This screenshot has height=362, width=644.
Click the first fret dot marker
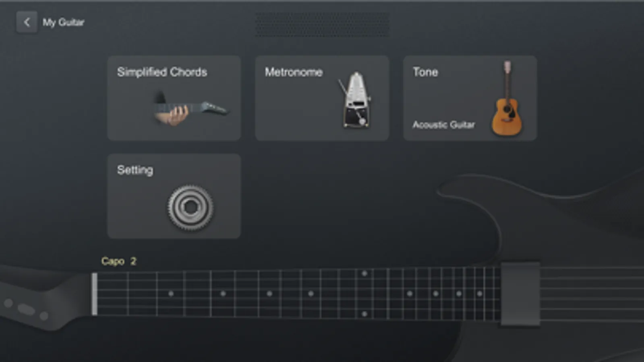(171, 294)
